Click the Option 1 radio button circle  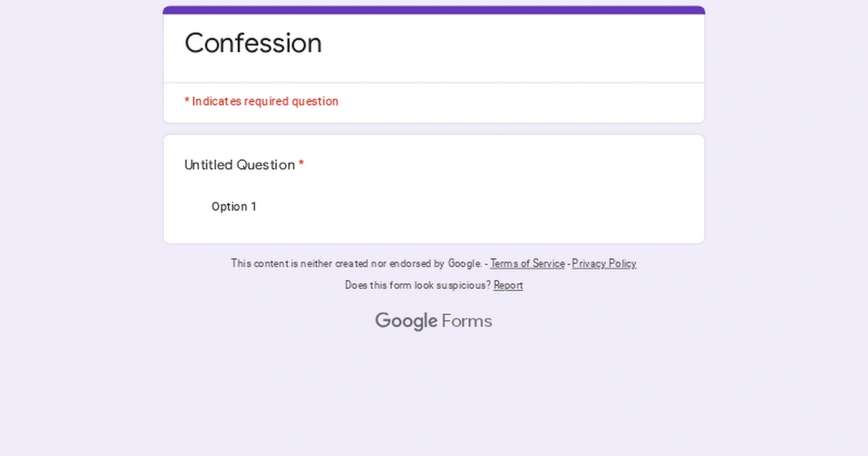click(194, 206)
